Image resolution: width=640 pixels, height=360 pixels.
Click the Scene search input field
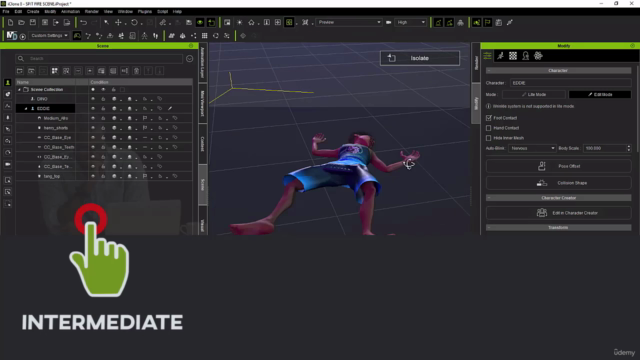[99, 59]
